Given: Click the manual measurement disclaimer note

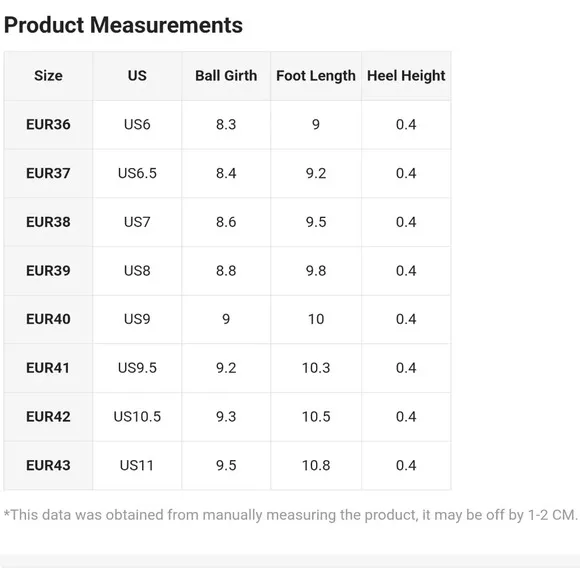Looking at the screenshot, I should pos(290,515).
